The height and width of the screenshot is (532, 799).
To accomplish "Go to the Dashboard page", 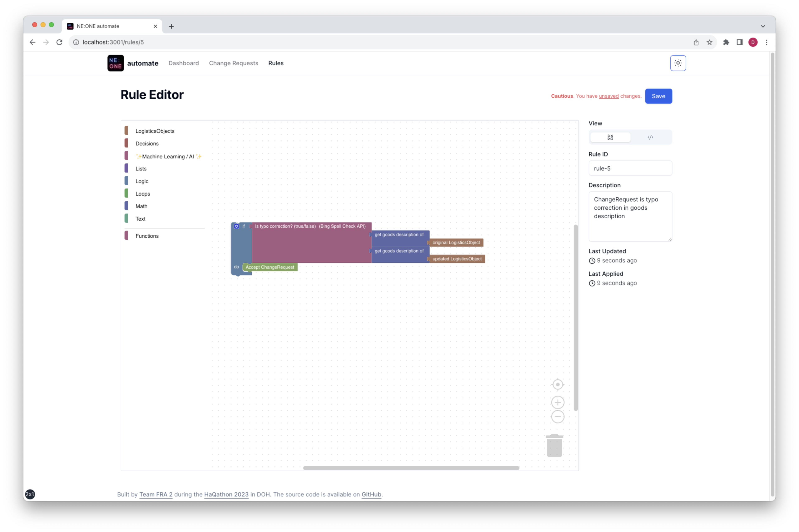I will point(183,63).
